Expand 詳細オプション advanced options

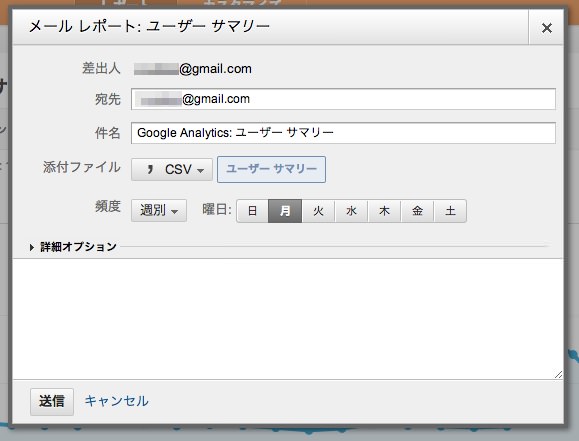(x=73, y=247)
